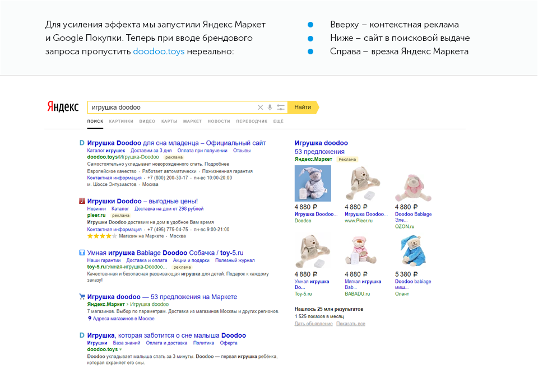This screenshot has width=538, height=392.
Task: Click 'Доставка на дом от 298 рублей' sitelink
Action: pyautogui.click(x=169, y=209)
